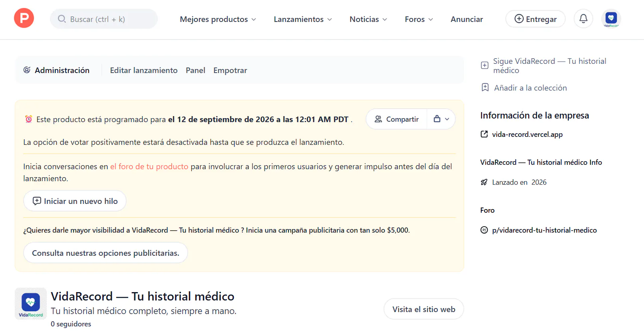Open the visibility lock dropdown chevron
This screenshot has height=336, width=644.
(x=447, y=119)
